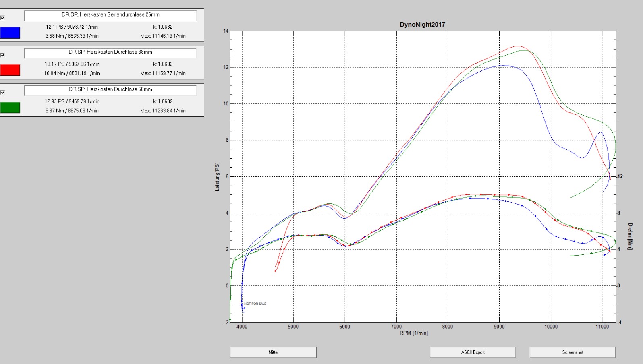
Task: Click the Max: 11263.84 1/min value
Action: click(163, 111)
